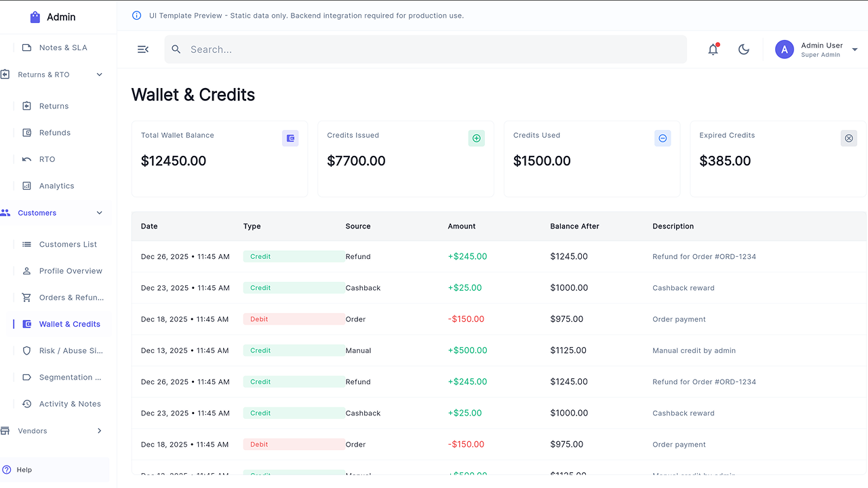Screen dimensions: 868x488
Task: Click the Total Wallet Balance wallet icon
Action: (x=290, y=138)
